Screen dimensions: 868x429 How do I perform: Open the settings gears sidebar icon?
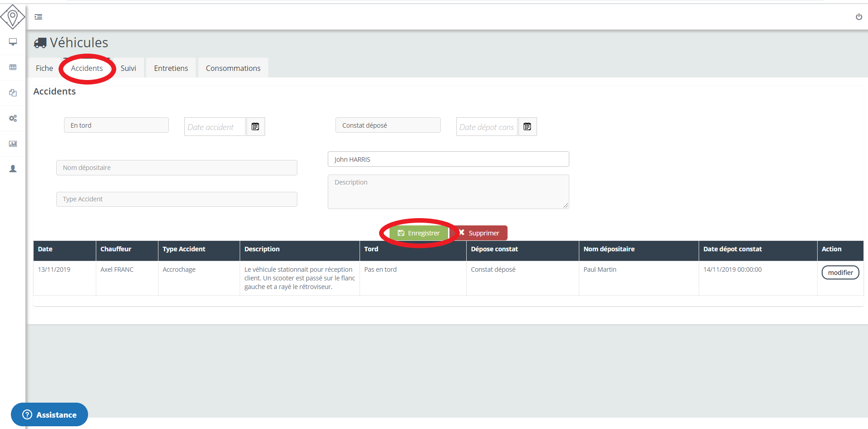(13, 118)
